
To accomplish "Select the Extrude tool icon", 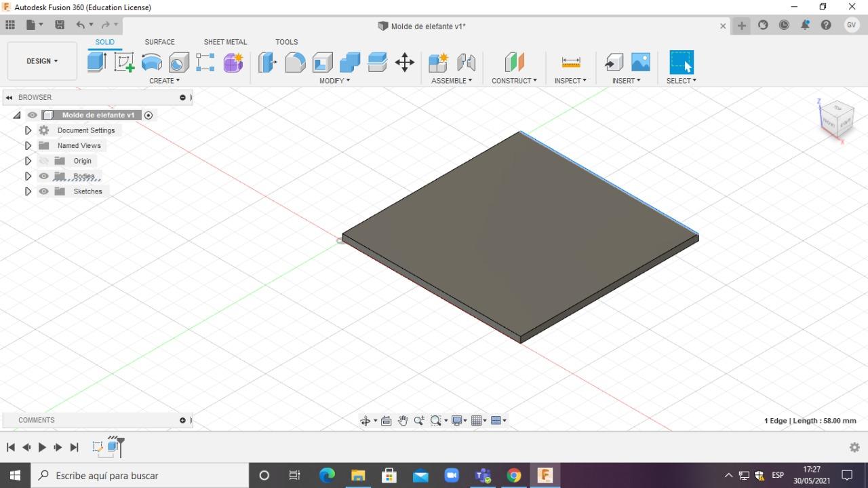I will [97, 62].
